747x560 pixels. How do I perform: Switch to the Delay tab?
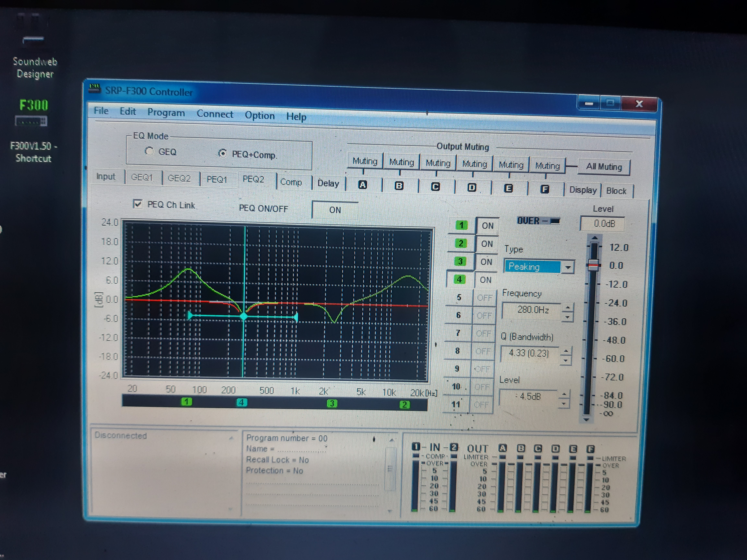pyautogui.click(x=328, y=183)
